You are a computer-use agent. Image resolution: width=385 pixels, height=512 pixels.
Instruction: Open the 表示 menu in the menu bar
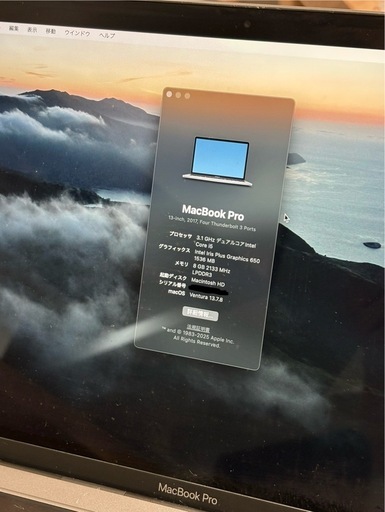coord(32,30)
